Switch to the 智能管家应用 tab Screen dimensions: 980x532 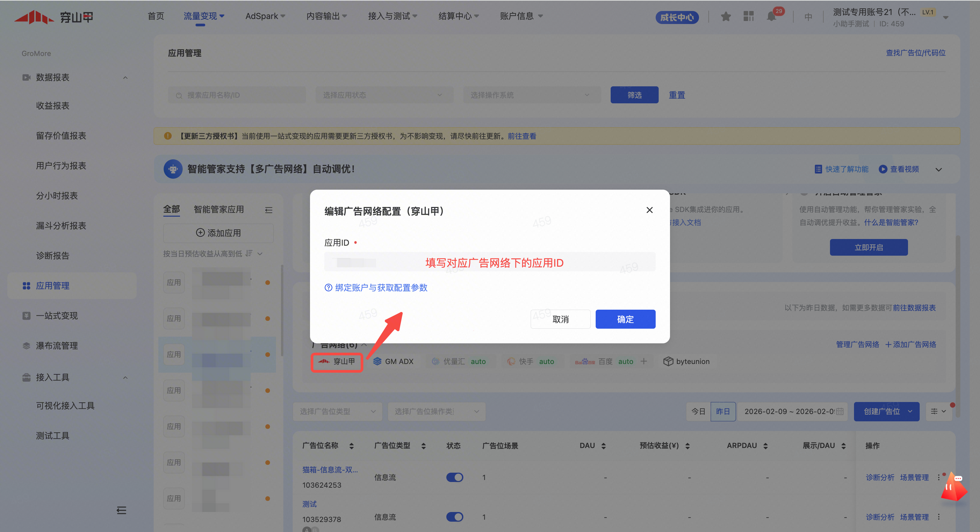coord(219,209)
